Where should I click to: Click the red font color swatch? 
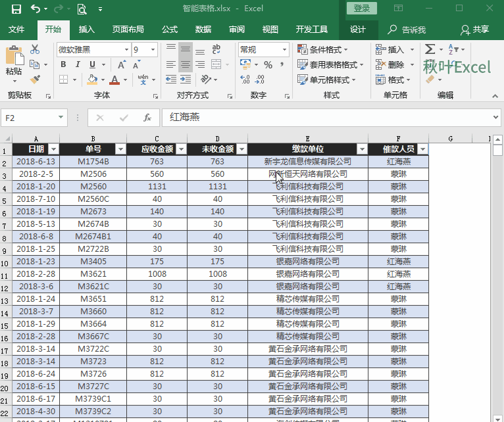coord(114,80)
